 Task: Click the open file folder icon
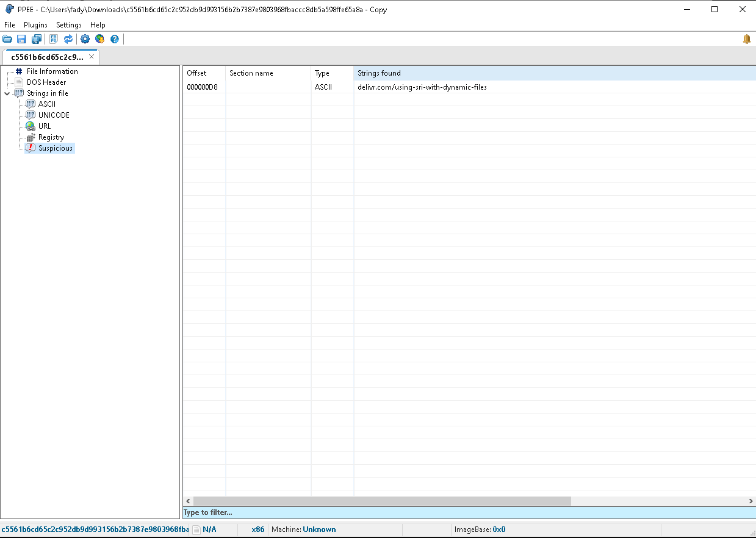[x=7, y=39]
